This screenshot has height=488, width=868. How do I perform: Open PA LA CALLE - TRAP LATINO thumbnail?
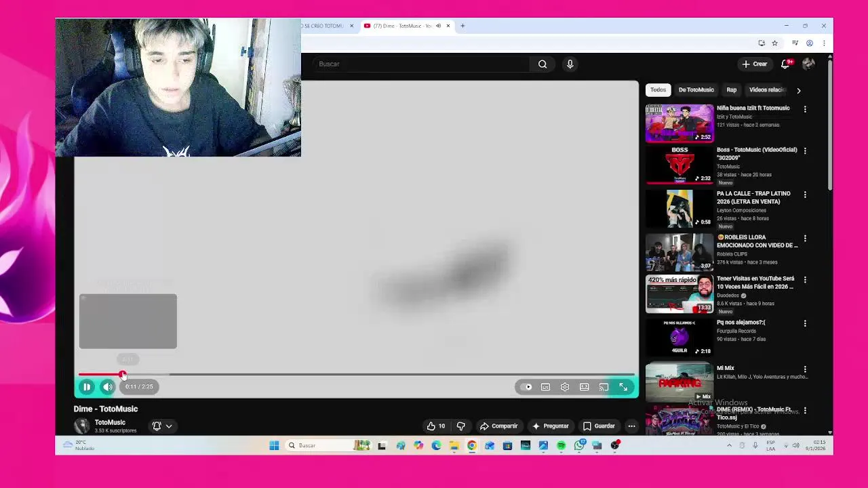point(679,208)
